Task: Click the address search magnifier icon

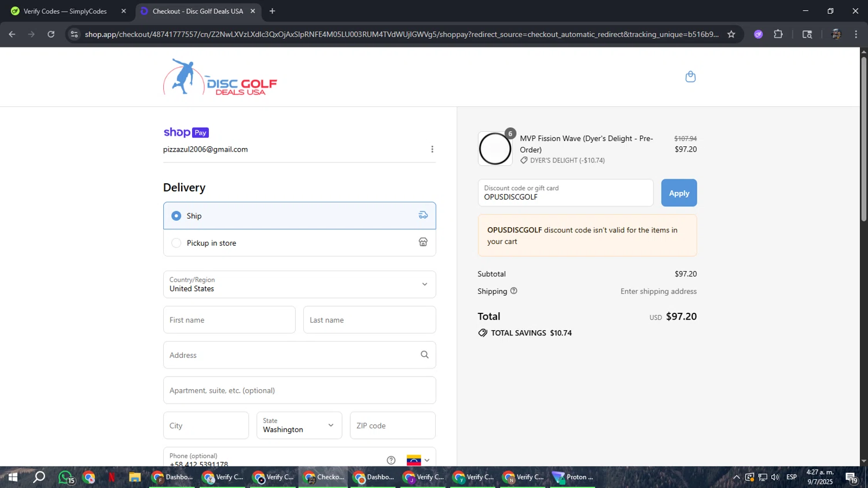Action: (425, 355)
